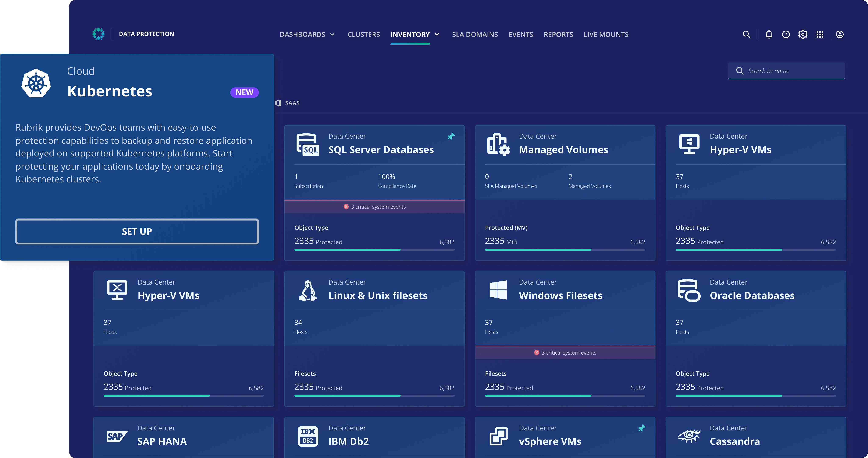868x458 pixels.
Task: Click the Hyper-V VMs Windows monitor icon
Action: click(x=689, y=144)
